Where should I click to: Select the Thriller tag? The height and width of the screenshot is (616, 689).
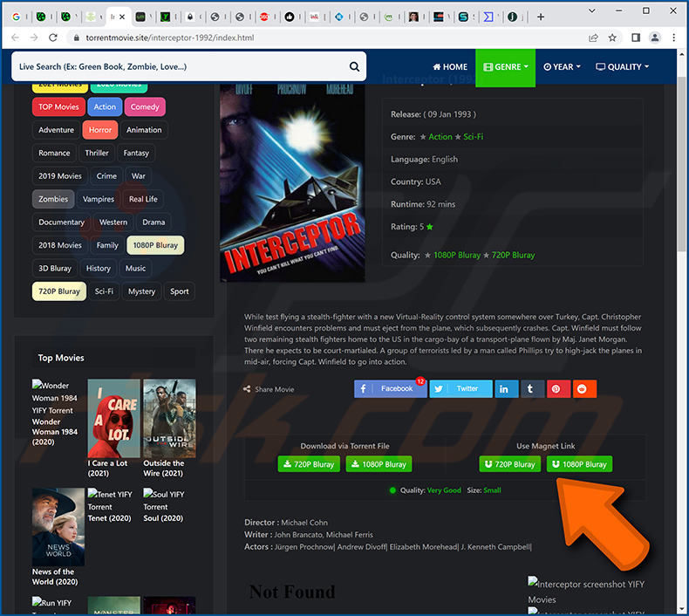[x=97, y=153]
